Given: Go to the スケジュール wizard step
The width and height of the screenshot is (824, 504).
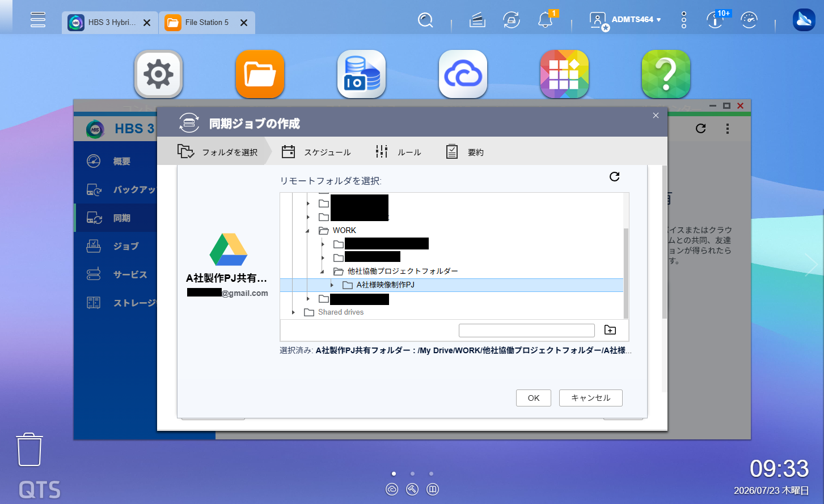Looking at the screenshot, I should pyautogui.click(x=316, y=152).
